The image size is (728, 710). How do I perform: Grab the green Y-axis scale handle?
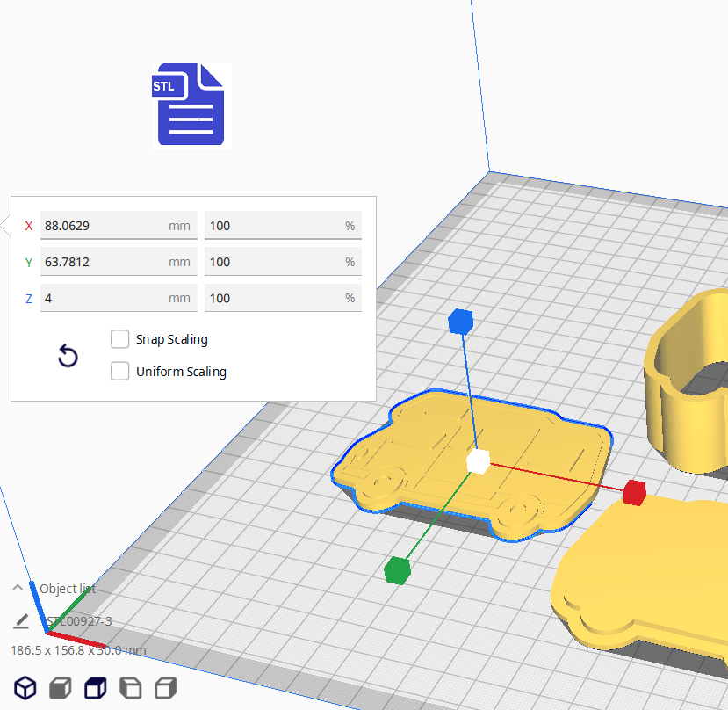397,570
